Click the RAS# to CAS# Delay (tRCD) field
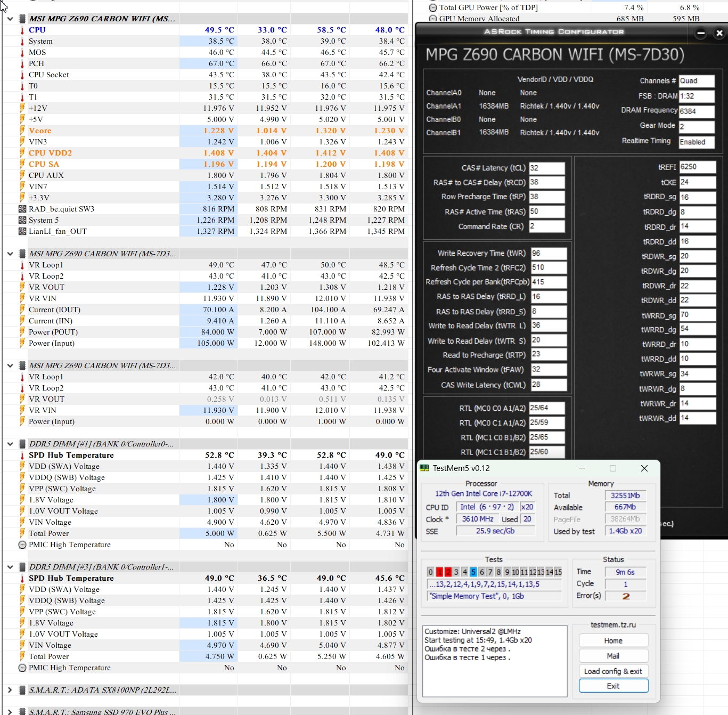The height and width of the screenshot is (715, 728). pos(547,182)
